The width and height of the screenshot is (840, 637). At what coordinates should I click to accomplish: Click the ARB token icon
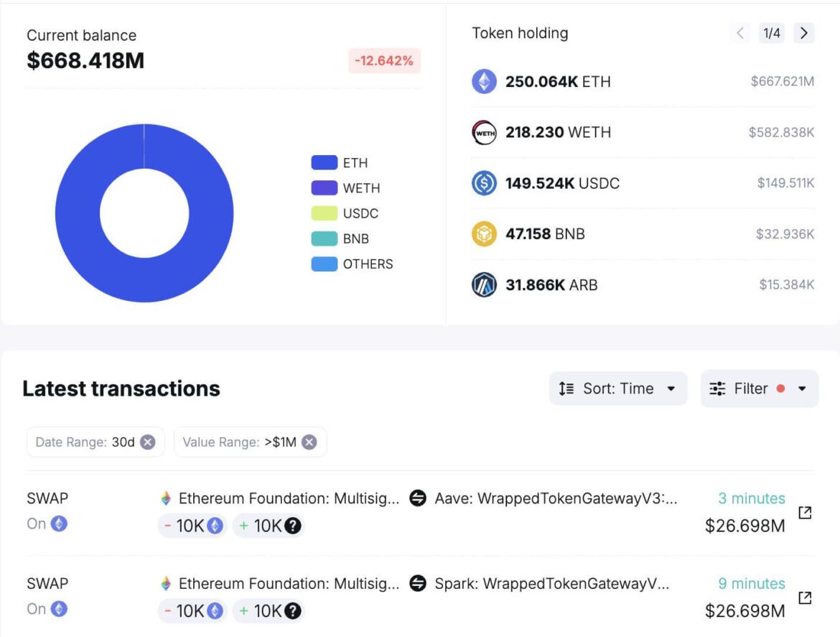[484, 285]
